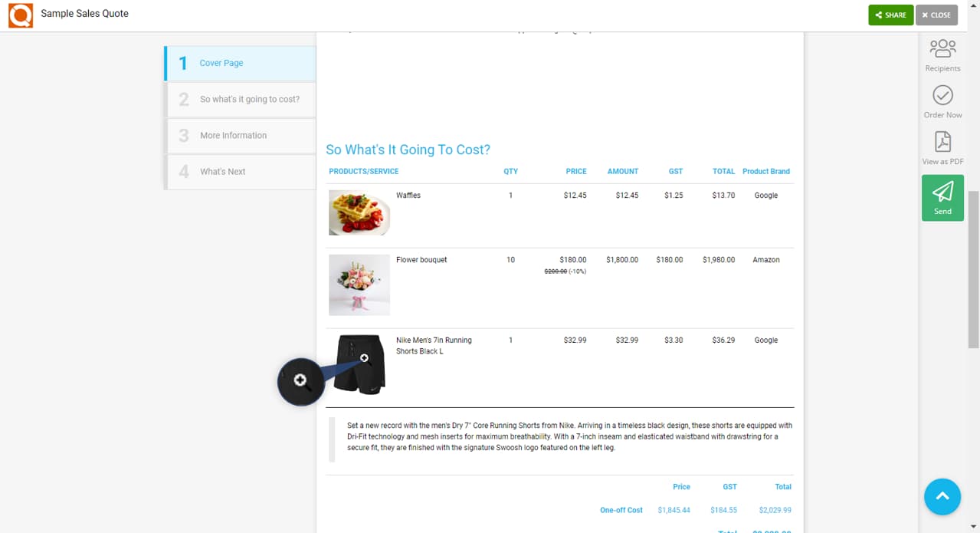The width and height of the screenshot is (980, 533).
Task: Click the zoom magnifier on the Nike shorts image
Action: pos(364,357)
